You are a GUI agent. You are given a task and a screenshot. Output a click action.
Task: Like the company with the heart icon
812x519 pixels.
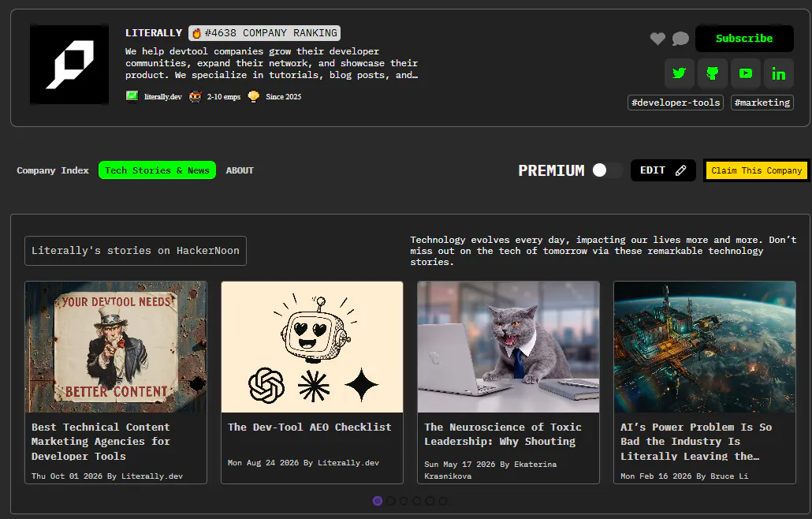tap(657, 39)
